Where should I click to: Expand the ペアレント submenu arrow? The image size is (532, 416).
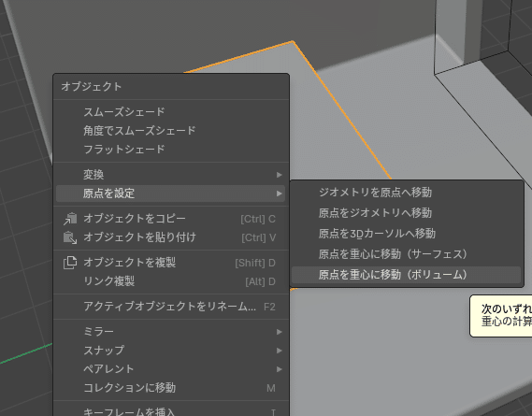pos(280,369)
